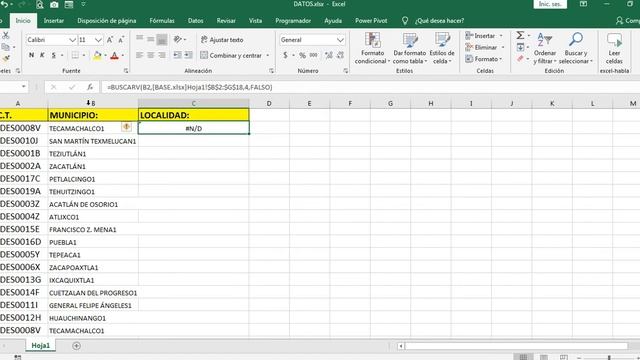Click the error warning icon beside TECAMACHALCO1

(x=127, y=127)
